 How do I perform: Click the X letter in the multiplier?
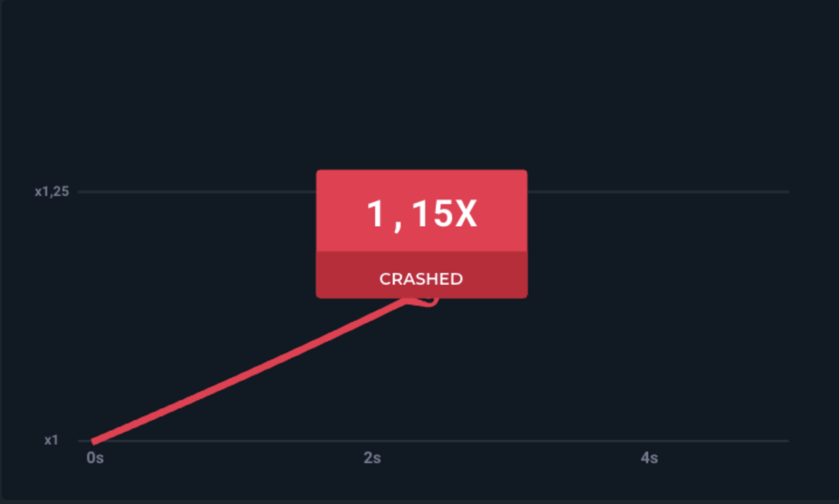(x=466, y=213)
